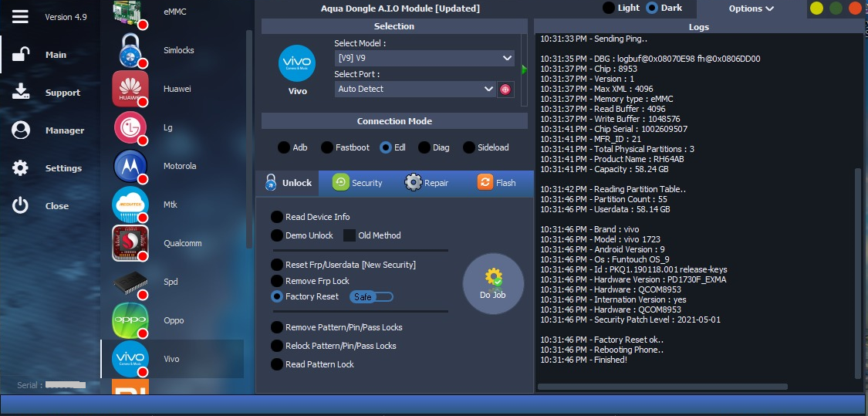Click the horizontal scrollbar in Logs
Viewport: 868px width, 416px height.
(663, 387)
